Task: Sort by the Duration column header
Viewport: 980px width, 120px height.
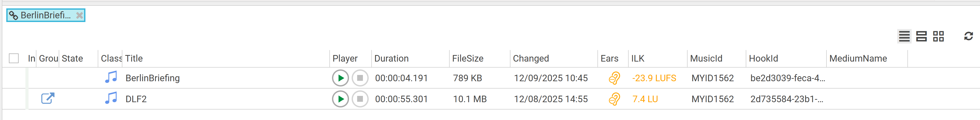Action: click(391, 58)
